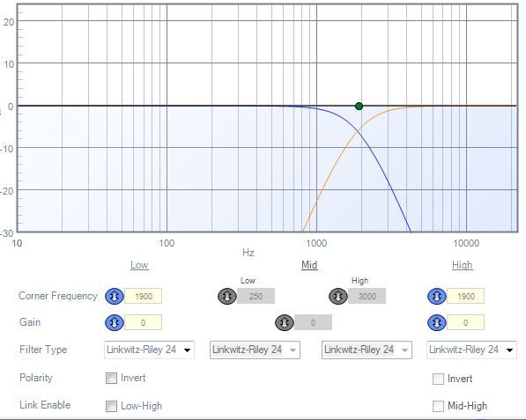Click the Mid Low corner frequency adjust icon
526x420 pixels.
tap(227, 297)
